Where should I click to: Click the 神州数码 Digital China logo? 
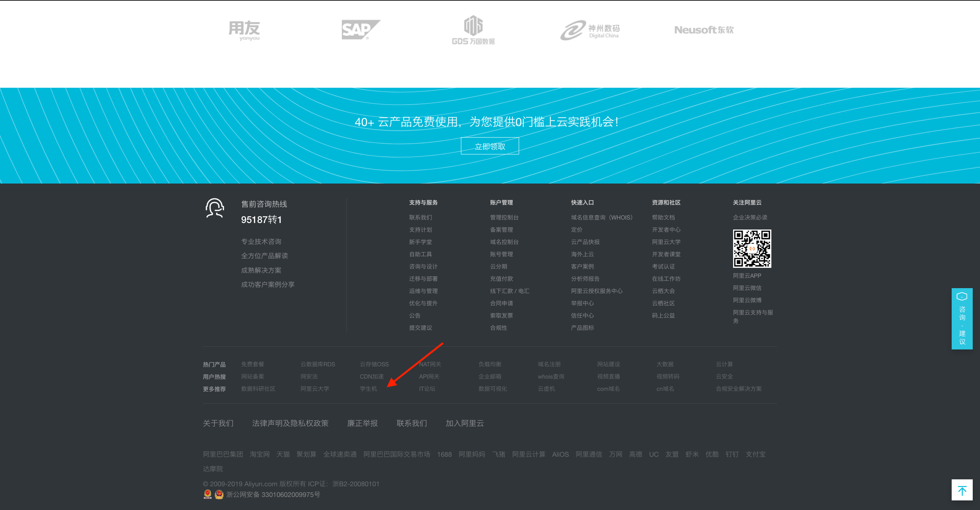pyautogui.click(x=590, y=30)
